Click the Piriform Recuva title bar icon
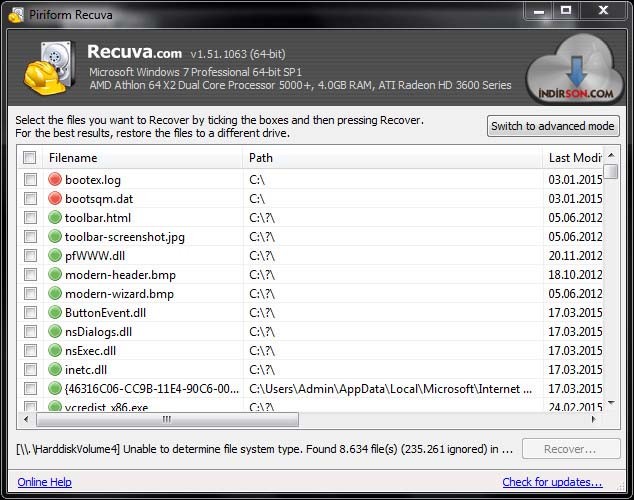 tap(16, 15)
